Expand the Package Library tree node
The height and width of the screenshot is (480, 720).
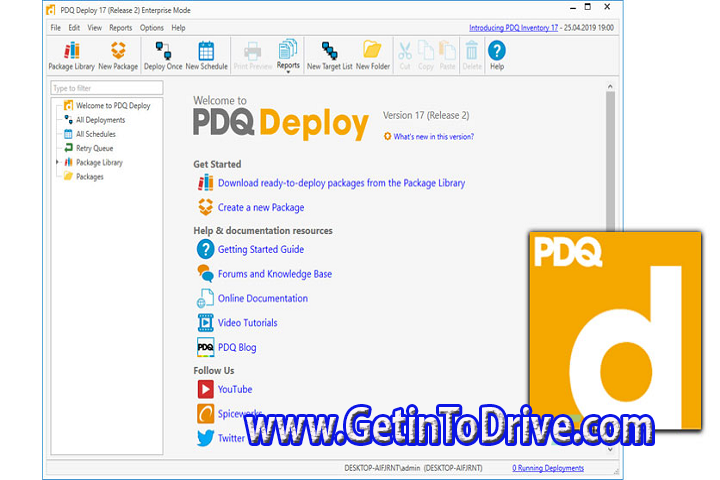pos(57,162)
